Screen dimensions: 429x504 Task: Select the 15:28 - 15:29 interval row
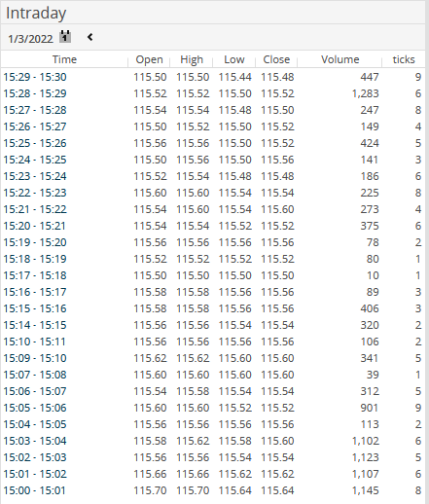(x=213, y=93)
